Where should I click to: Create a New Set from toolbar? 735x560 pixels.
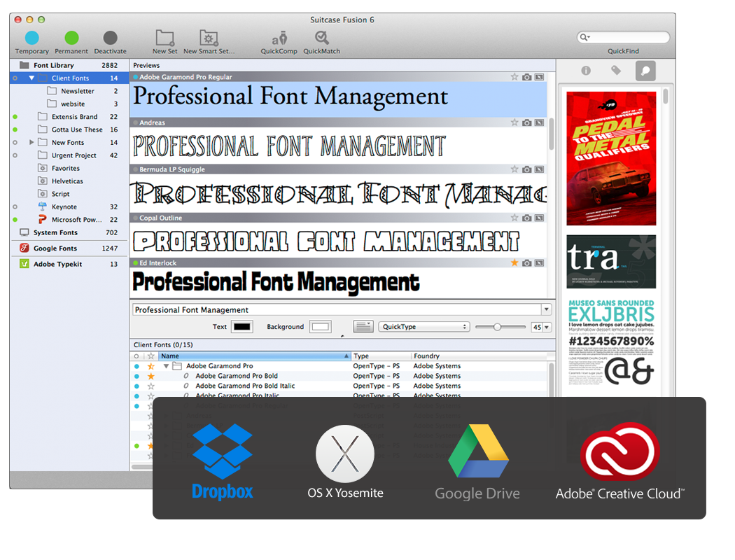[x=164, y=38]
